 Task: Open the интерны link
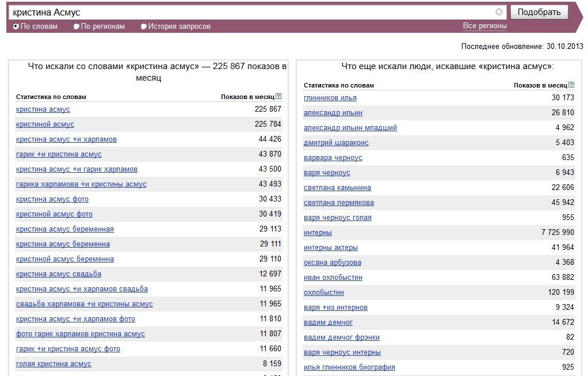(x=318, y=233)
